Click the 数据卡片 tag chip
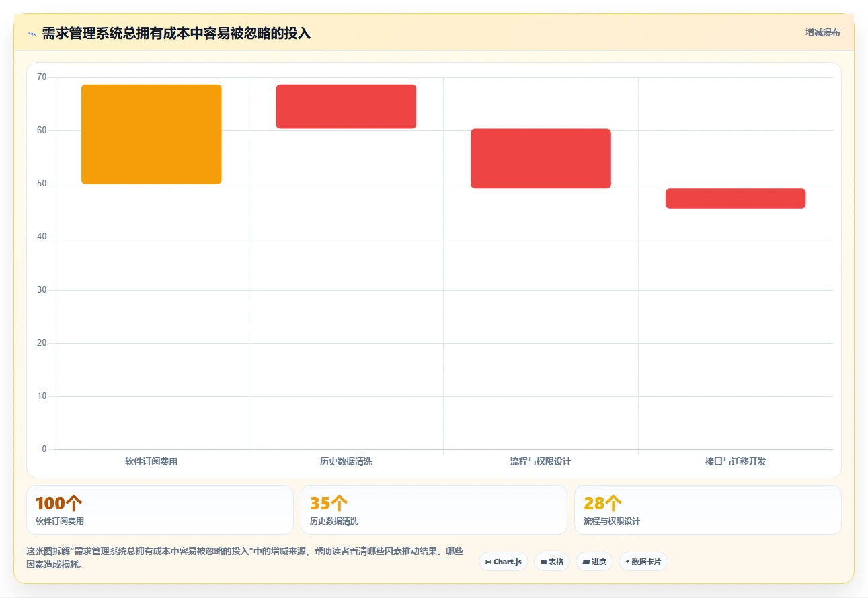Screen dimensions: 868x598 [x=643, y=562]
